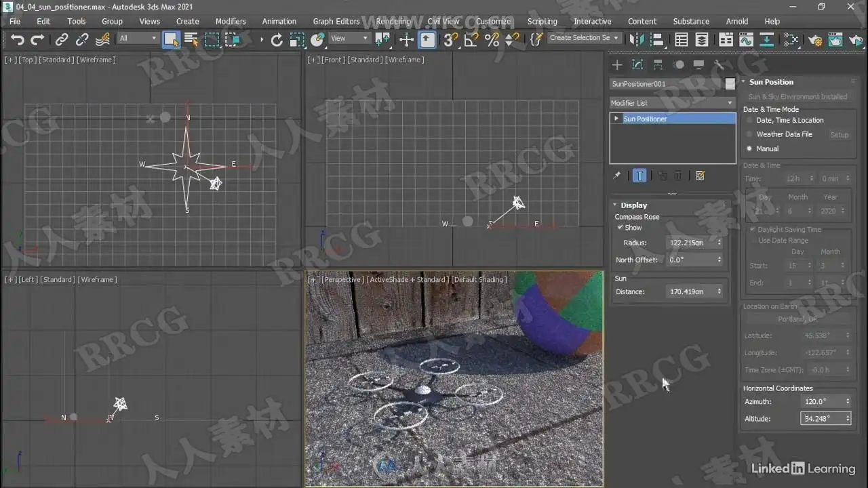Choose the Weather Data File radio button
Screen dimensions: 868x488
click(x=749, y=135)
